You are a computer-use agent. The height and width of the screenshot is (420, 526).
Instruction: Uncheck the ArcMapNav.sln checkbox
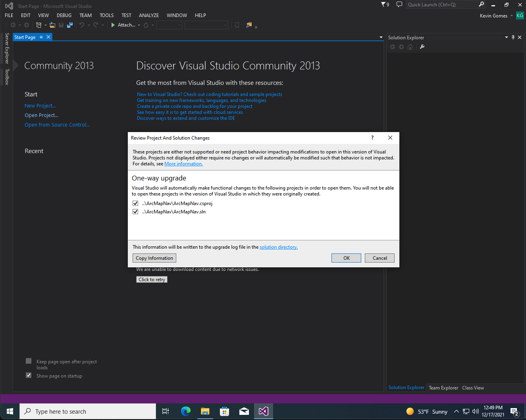[135, 212]
